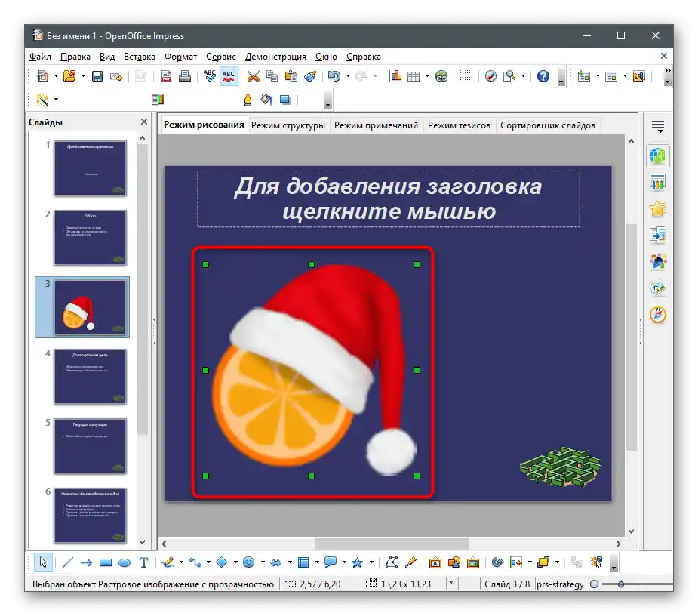Open the Формат menu
The width and height of the screenshot is (698, 616).
pyautogui.click(x=180, y=57)
